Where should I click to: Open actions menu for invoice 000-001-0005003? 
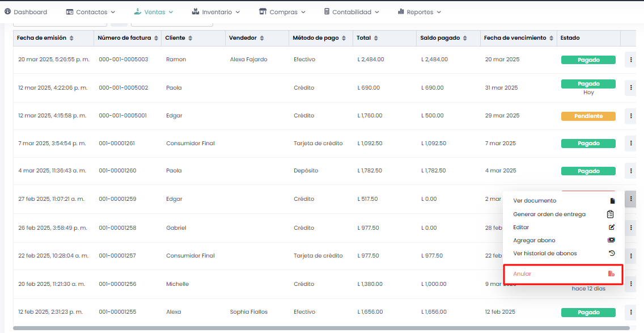tap(630, 60)
